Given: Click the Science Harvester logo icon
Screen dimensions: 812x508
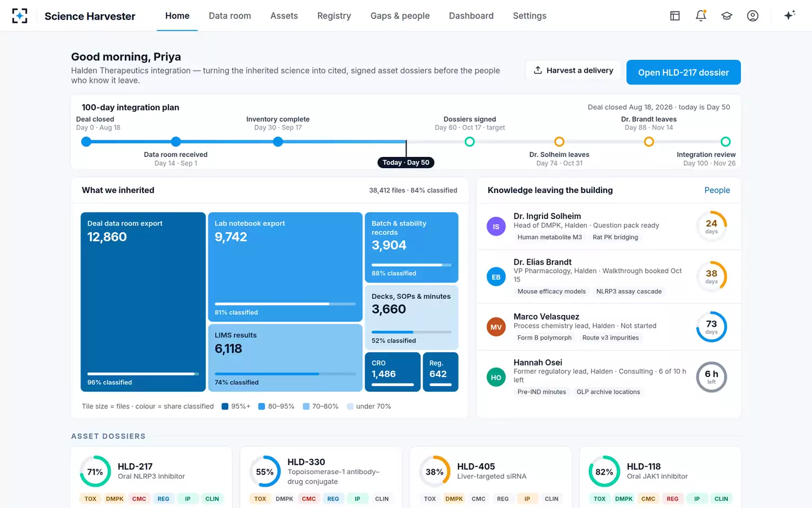Looking at the screenshot, I should 20,16.
